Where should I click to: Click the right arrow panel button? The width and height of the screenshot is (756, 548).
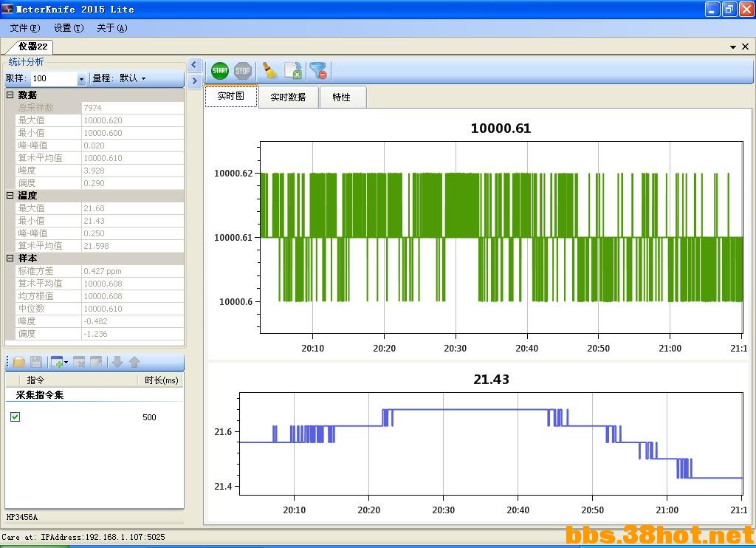coord(194,81)
